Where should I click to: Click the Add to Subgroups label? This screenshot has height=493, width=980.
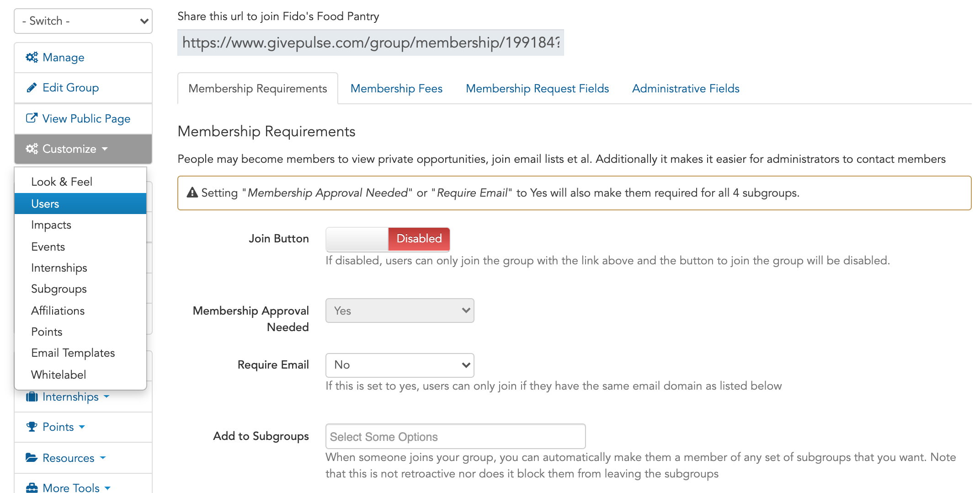(261, 436)
